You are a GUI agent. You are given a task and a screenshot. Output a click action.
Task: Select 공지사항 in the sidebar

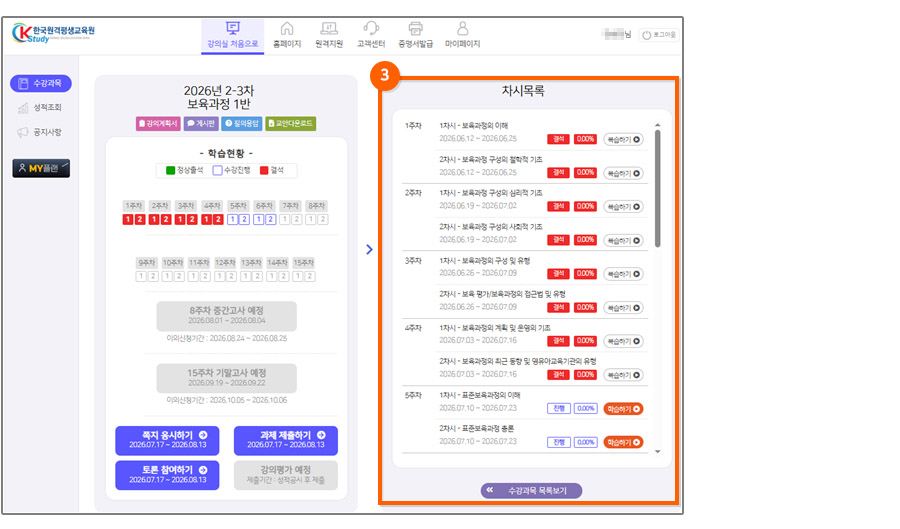click(x=40, y=132)
